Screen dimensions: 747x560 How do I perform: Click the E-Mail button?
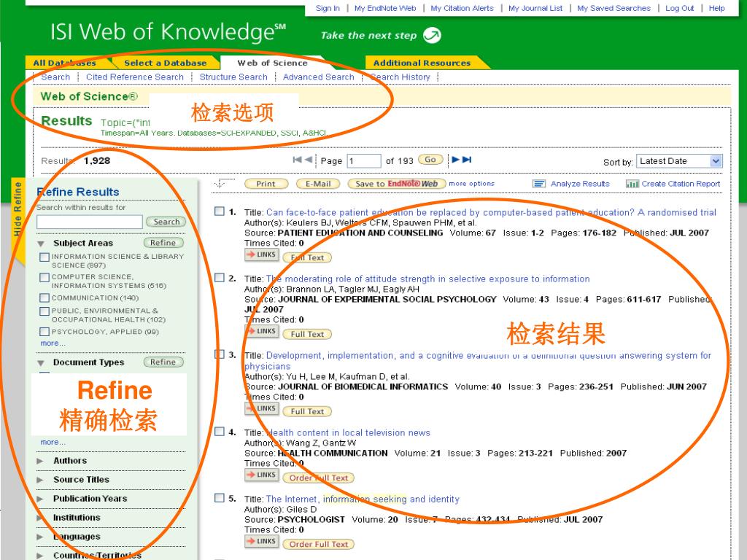pos(318,184)
